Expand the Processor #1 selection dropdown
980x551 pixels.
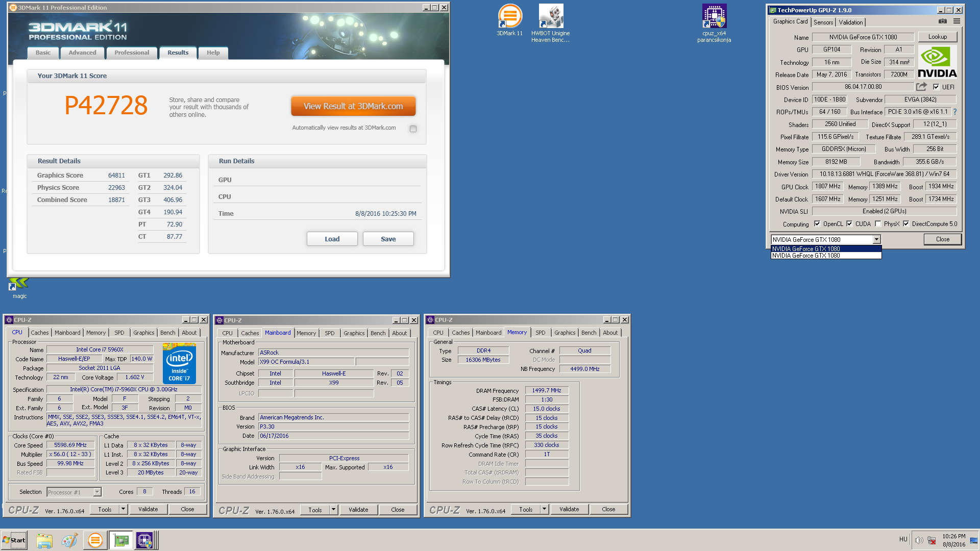click(97, 492)
